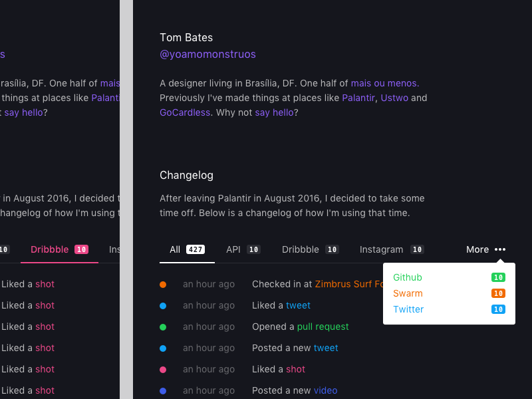
Task: Select Github from the More menu
Action: (x=407, y=277)
